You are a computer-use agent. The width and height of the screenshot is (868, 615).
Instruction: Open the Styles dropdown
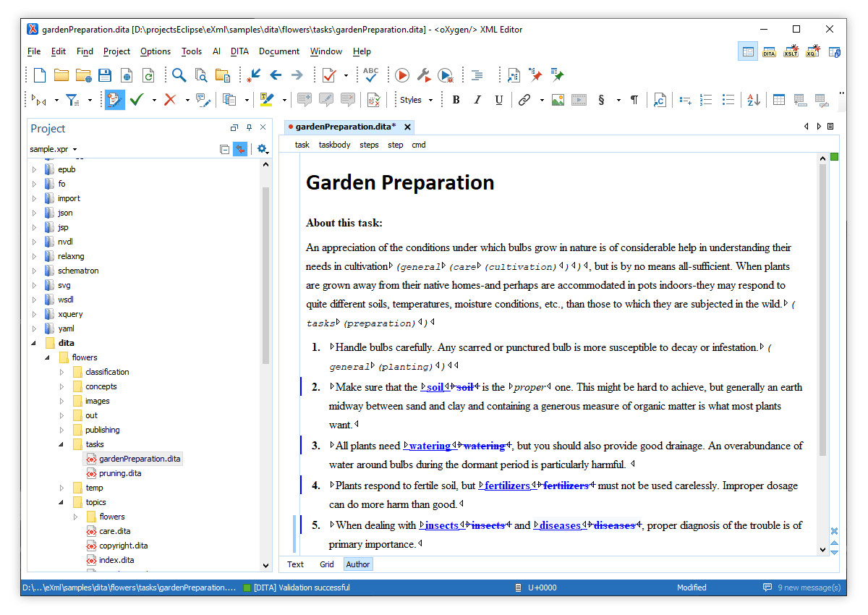(x=416, y=100)
